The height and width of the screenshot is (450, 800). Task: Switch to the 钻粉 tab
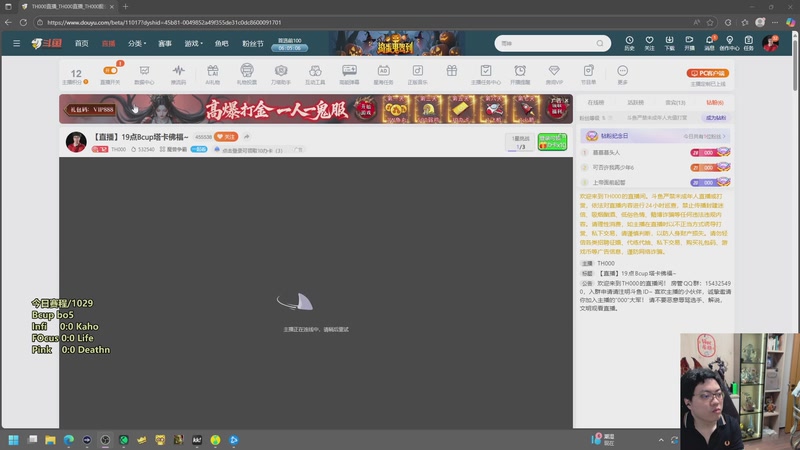[x=714, y=103]
